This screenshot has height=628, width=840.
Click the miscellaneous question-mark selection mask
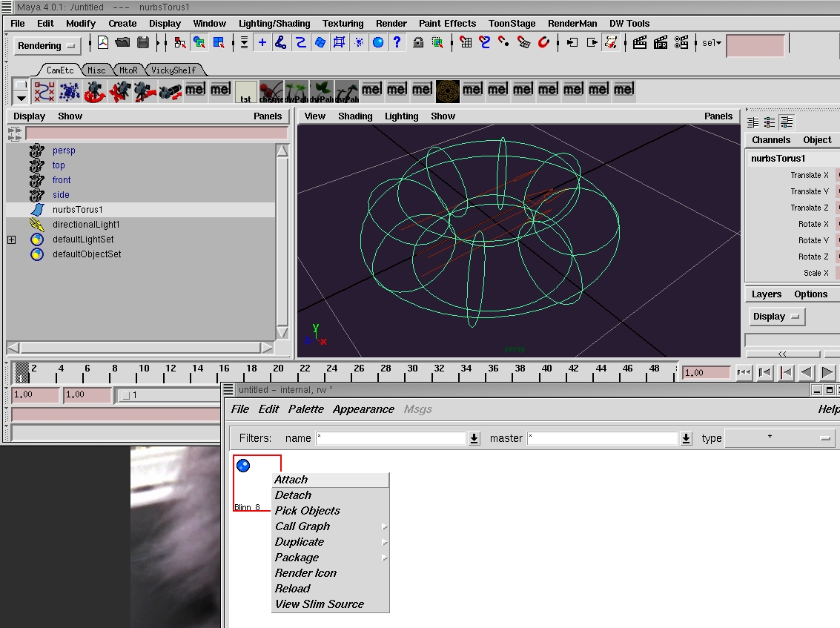(x=397, y=42)
